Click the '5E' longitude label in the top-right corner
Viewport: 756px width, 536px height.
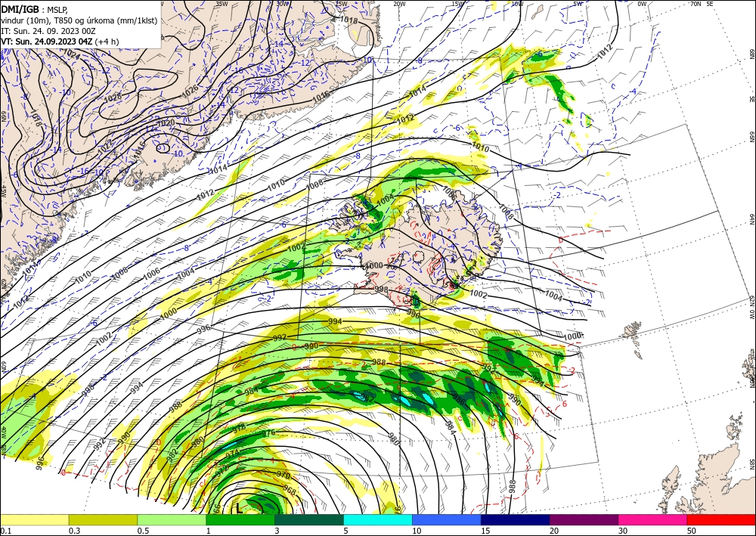point(710,4)
